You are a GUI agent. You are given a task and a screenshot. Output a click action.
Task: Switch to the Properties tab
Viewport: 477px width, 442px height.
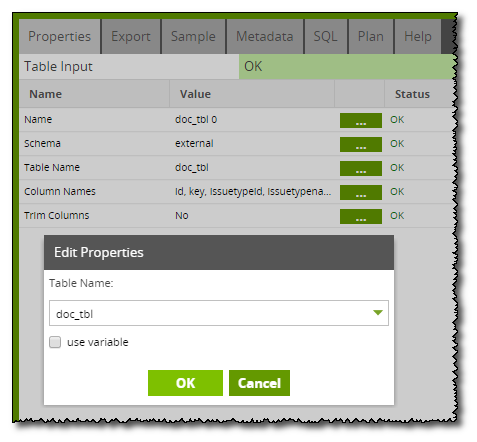(x=60, y=36)
